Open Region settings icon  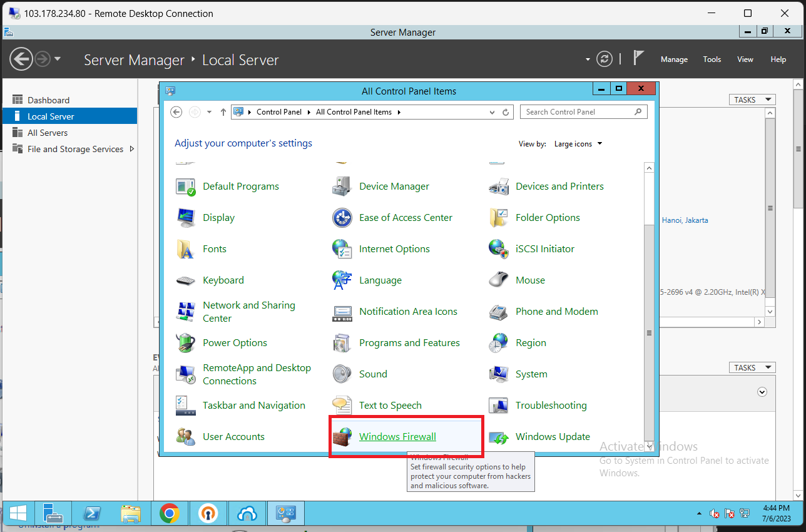(499, 343)
